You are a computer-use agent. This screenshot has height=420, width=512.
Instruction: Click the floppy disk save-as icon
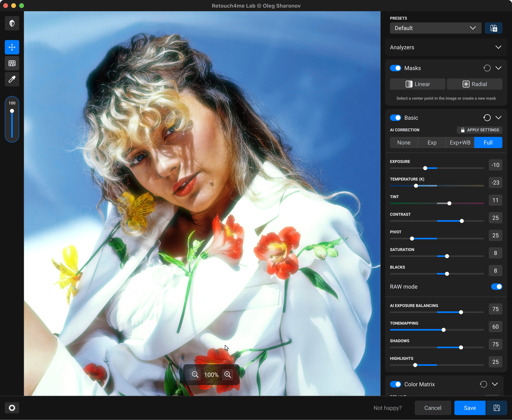[497, 408]
